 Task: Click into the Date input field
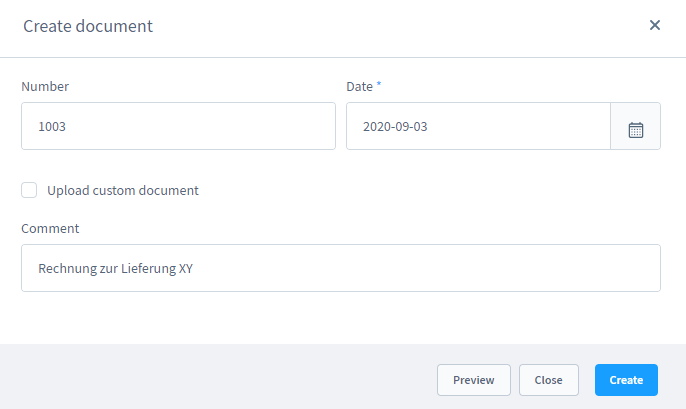point(478,127)
